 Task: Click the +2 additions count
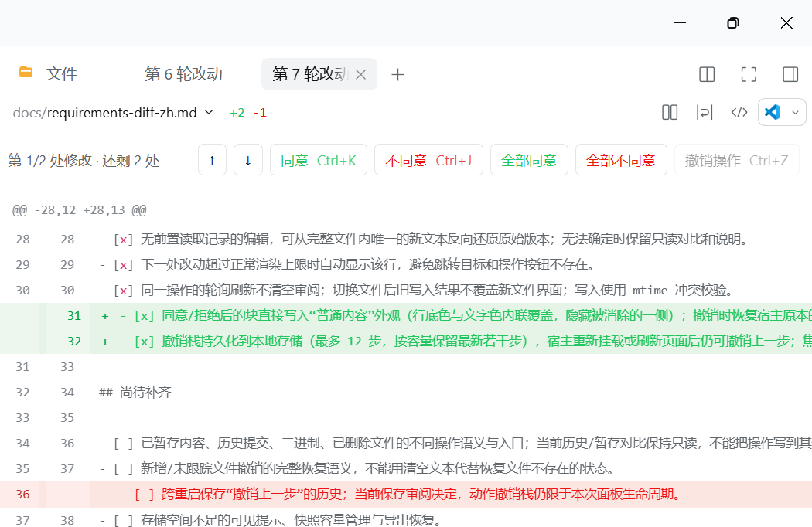pyautogui.click(x=237, y=113)
